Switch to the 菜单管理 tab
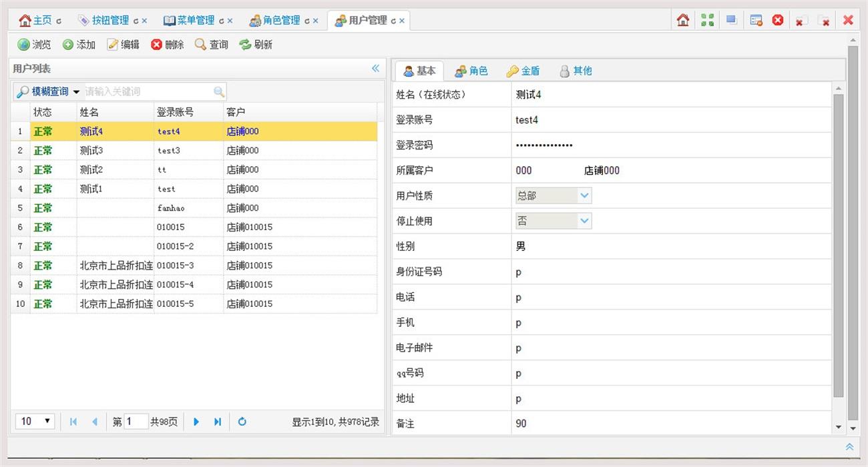This screenshot has width=868, height=467. pyautogui.click(x=189, y=21)
